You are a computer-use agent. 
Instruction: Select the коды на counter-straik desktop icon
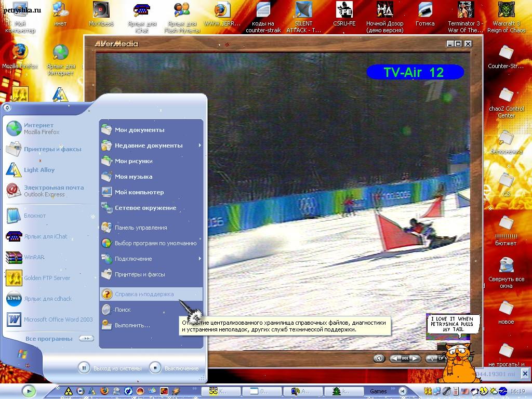(263, 17)
